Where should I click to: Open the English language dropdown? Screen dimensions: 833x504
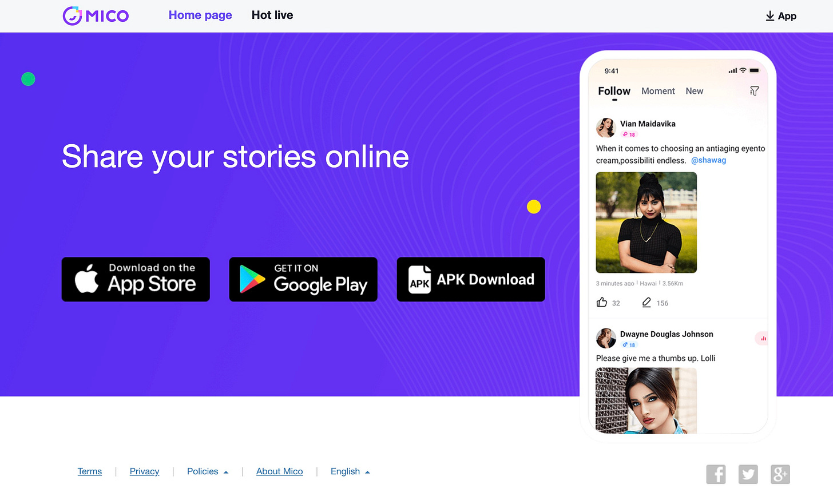(350, 471)
